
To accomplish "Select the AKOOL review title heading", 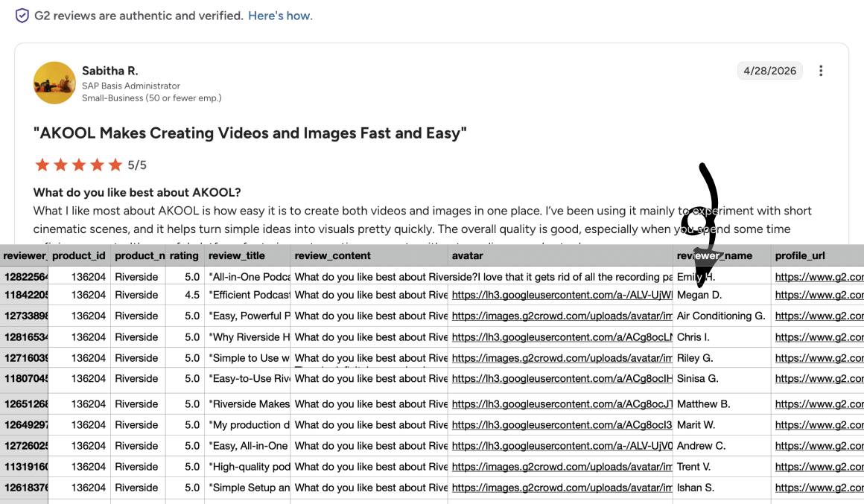I will click(x=250, y=133).
